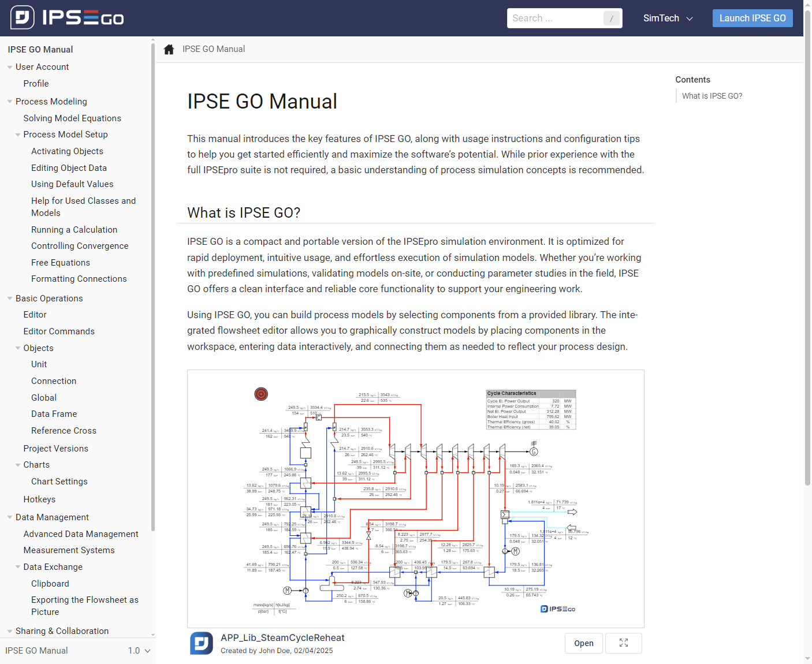The image size is (812, 664).
Task: Open the Running a Calculation topic
Action: [x=74, y=229]
